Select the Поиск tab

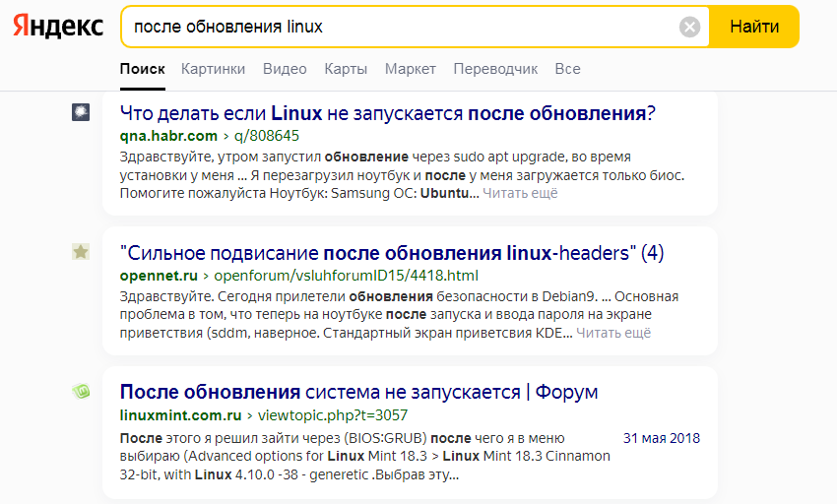pos(142,69)
